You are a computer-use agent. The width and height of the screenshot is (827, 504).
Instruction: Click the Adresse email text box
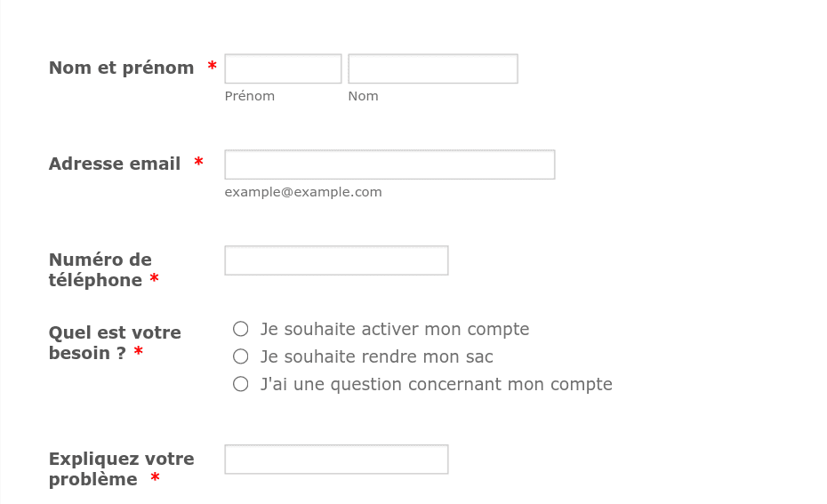click(389, 164)
